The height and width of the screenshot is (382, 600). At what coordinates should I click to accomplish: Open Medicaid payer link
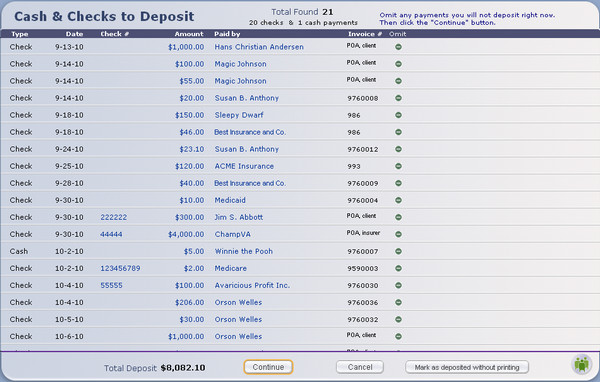coord(230,200)
